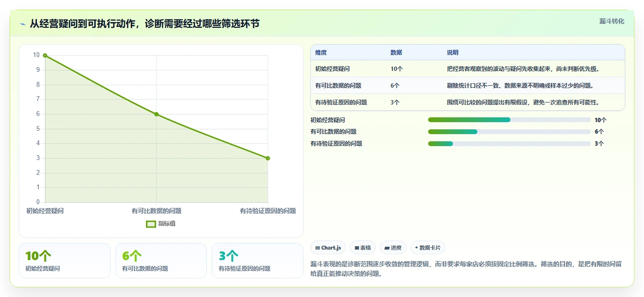Toggle the 指标值 legend item
Viewport: 644px width, 297px height.
(161, 224)
